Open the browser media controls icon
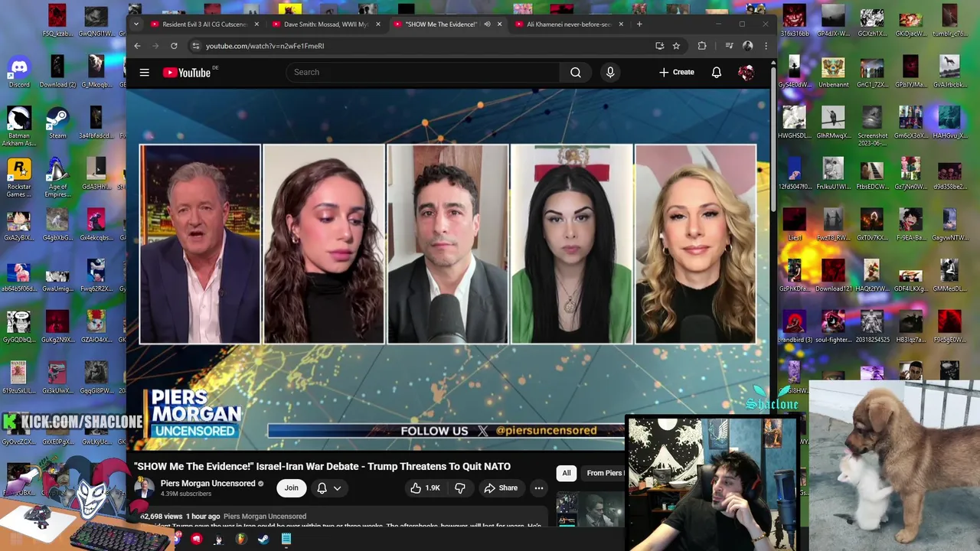980x551 pixels. (729, 46)
